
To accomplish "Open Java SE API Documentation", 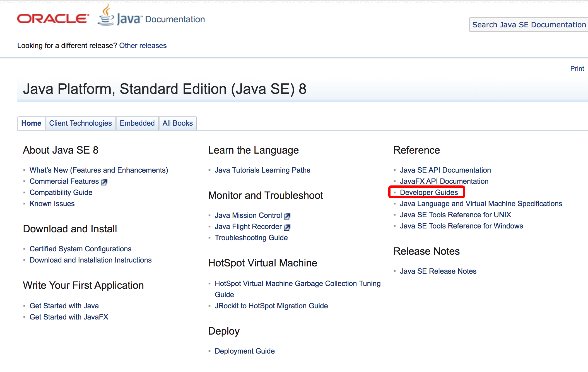I will pos(445,170).
